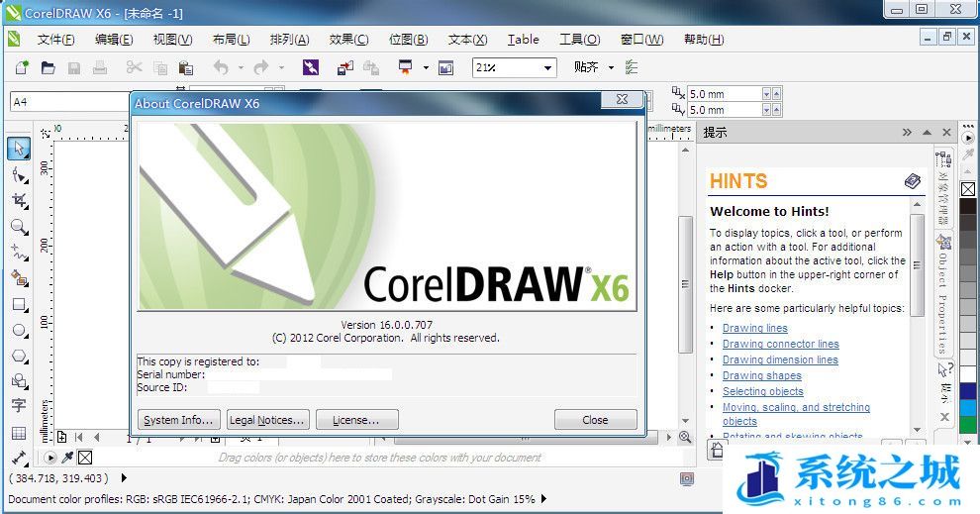Open the Drawing connector lines link
The height and width of the screenshot is (514, 980).
click(781, 344)
